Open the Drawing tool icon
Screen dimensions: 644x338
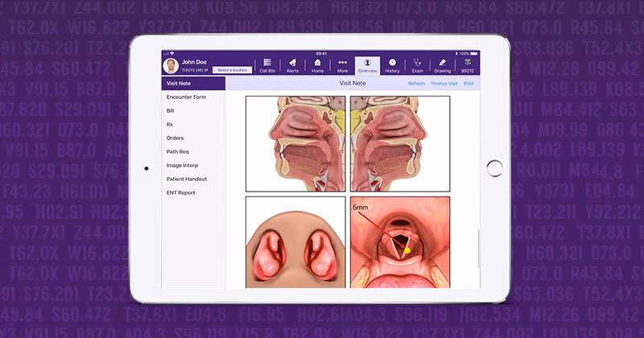pyautogui.click(x=441, y=65)
